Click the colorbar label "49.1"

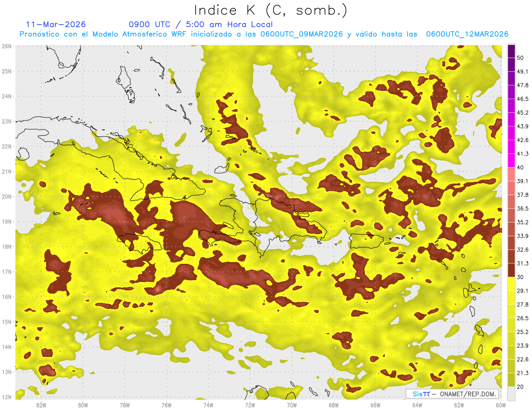point(523,71)
